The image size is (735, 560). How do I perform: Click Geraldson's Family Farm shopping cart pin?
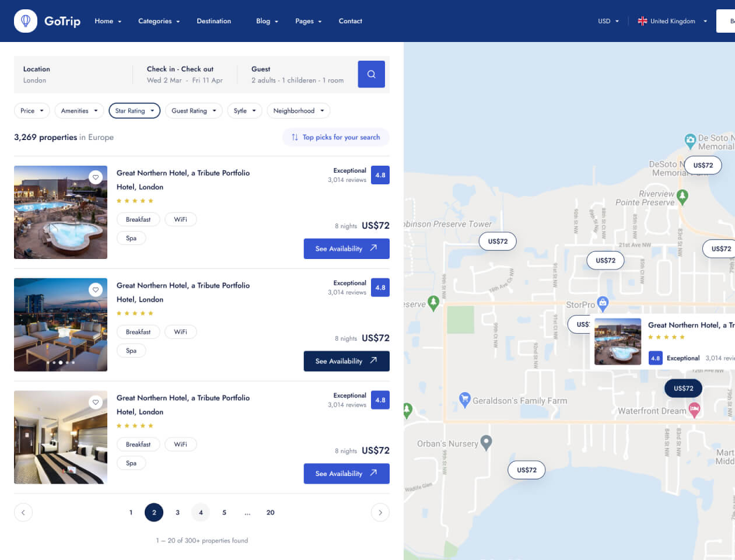(x=464, y=400)
